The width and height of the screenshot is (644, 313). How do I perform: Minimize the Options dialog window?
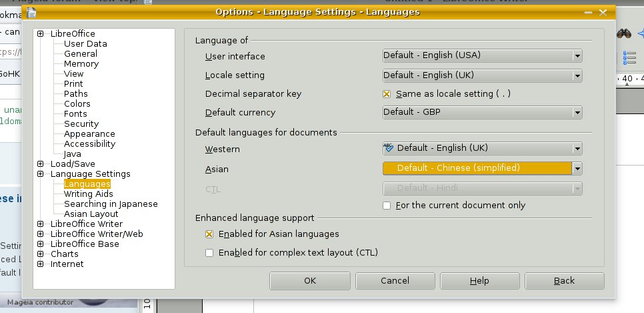[588, 13]
